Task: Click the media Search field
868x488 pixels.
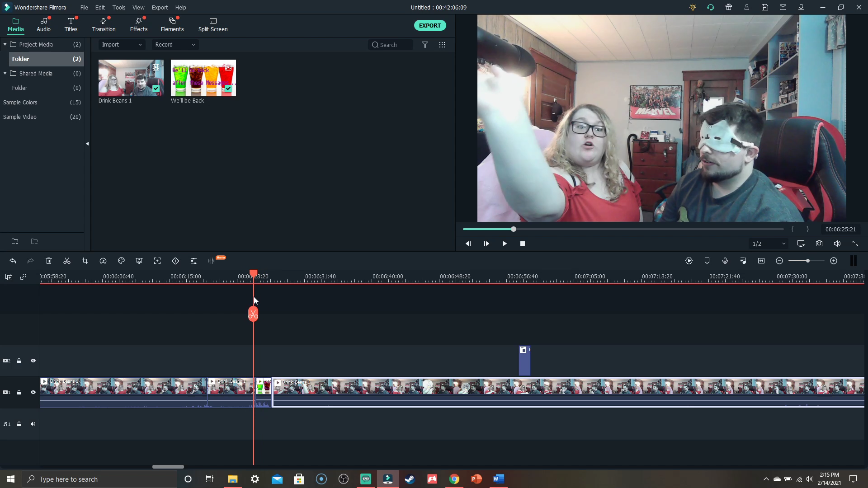Action: pos(391,45)
